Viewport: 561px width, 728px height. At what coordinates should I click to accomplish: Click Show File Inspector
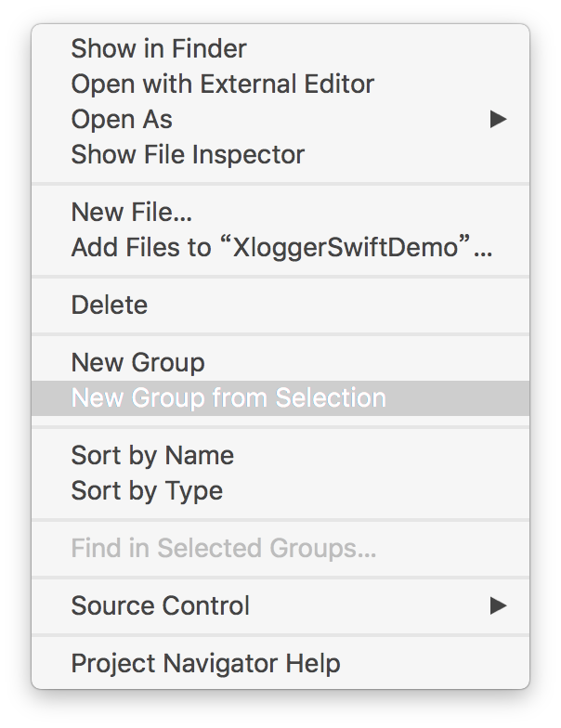click(188, 154)
